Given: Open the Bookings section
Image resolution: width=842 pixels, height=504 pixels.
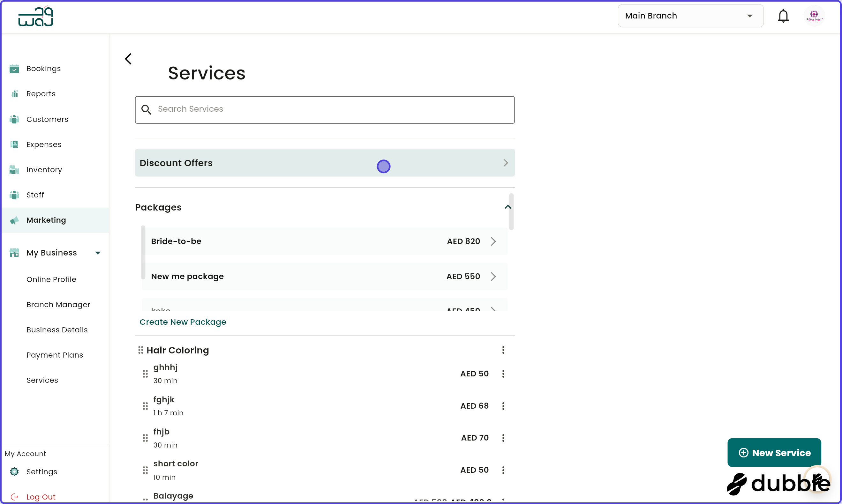Looking at the screenshot, I should coord(43,68).
